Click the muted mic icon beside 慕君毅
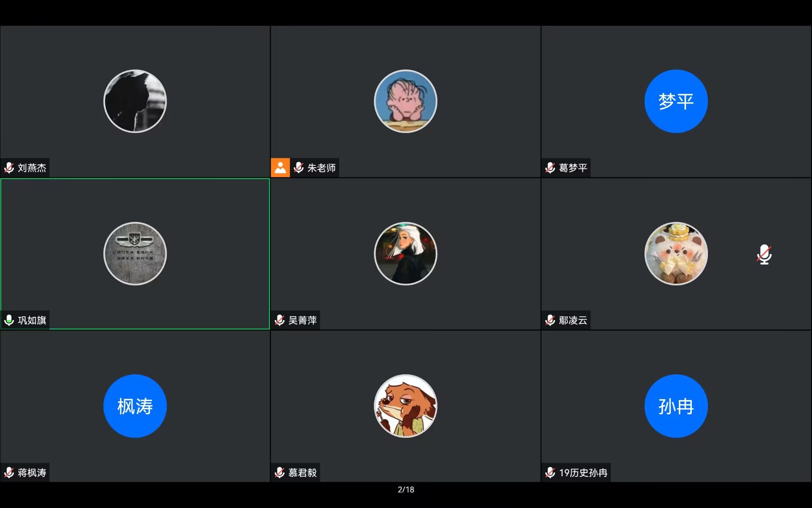This screenshot has width=812, height=508. point(280,472)
